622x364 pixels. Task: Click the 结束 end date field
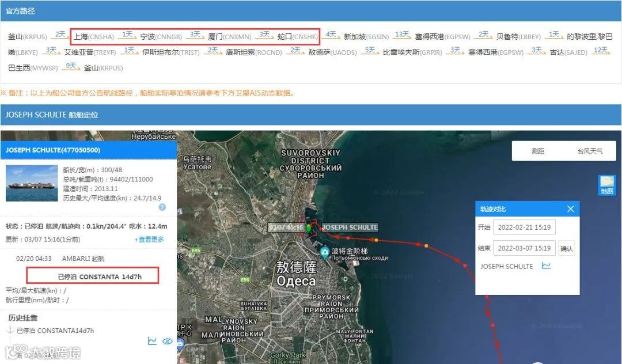pyautogui.click(x=524, y=248)
